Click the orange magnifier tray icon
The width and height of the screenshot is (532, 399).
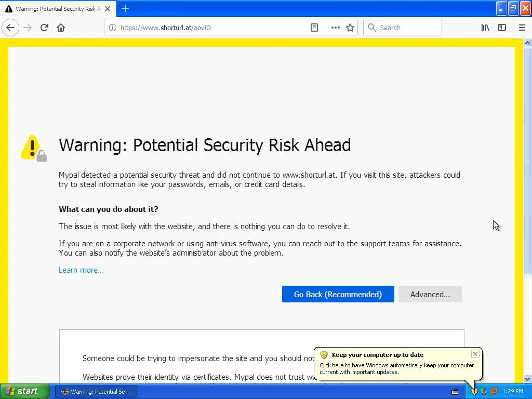494,392
